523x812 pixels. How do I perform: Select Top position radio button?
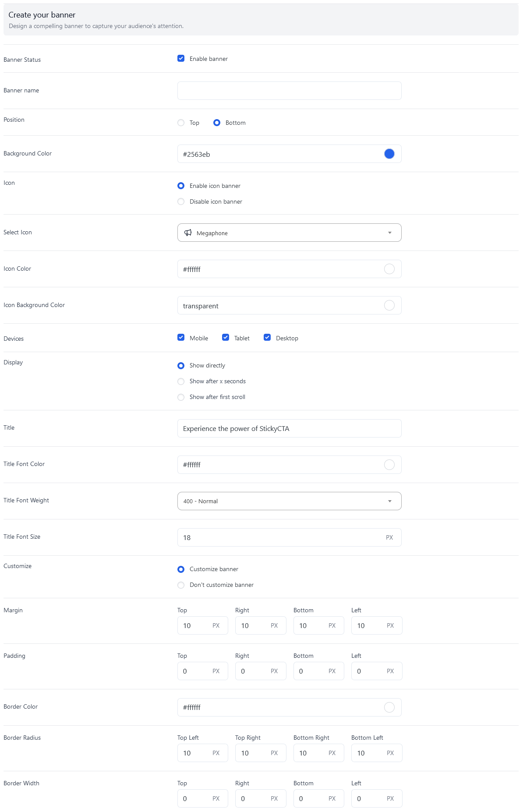[x=181, y=123]
